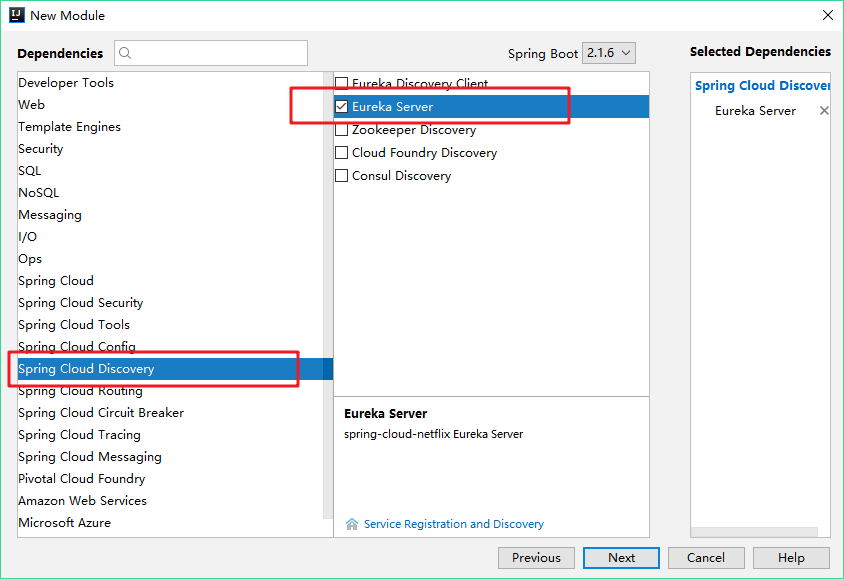Click Eureka Server in Selected Dependencies list
844x579 pixels.
(755, 111)
